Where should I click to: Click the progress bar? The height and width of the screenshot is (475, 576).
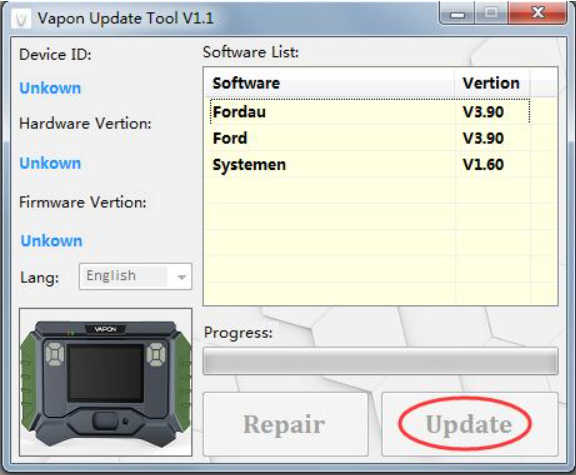coord(381,361)
